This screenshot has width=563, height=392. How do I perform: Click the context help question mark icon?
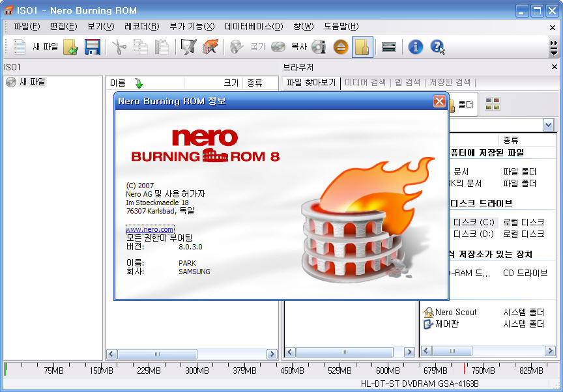pyautogui.click(x=437, y=47)
